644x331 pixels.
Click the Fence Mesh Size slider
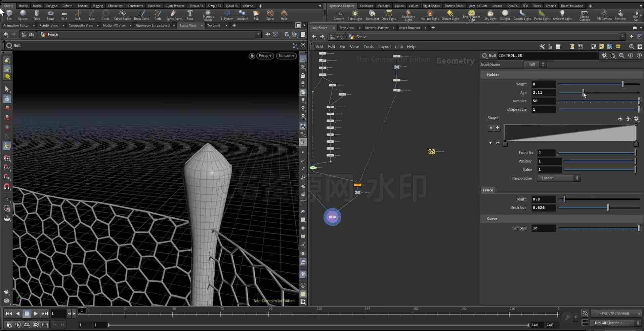tap(599, 208)
